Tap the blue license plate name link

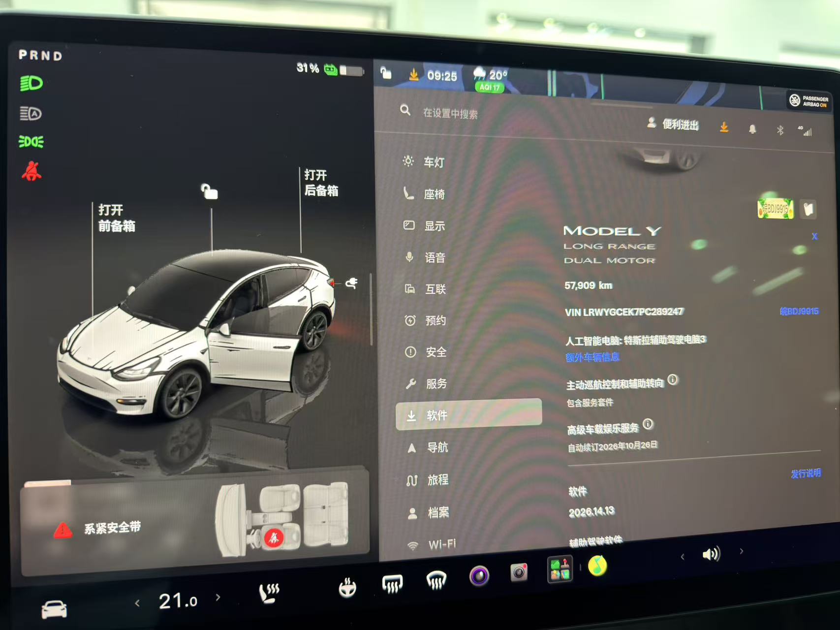799,311
